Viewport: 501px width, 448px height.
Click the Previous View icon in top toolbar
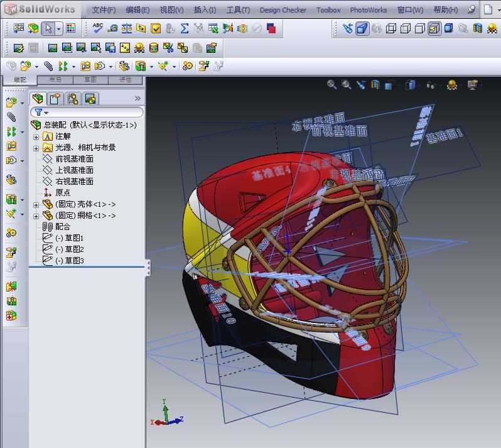tap(348, 28)
